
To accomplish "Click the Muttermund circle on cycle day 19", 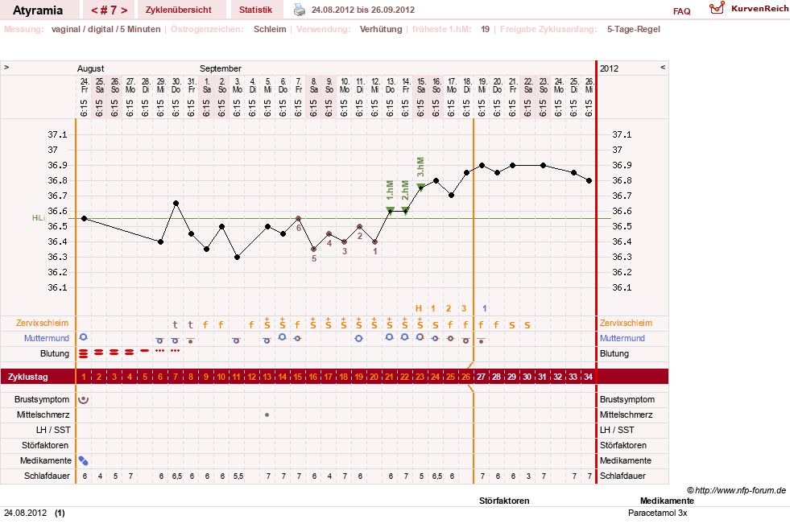I will point(358,338).
